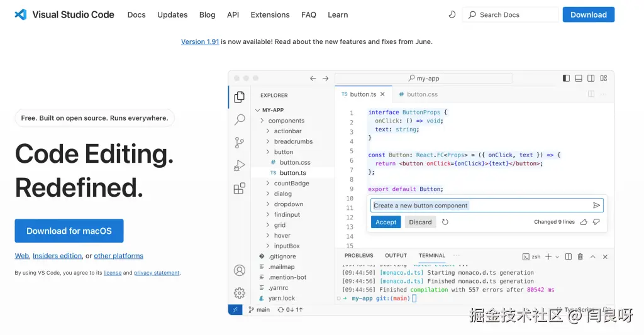Click the forward arrow in title bar
The height and width of the screenshot is (335, 644).
click(x=325, y=79)
